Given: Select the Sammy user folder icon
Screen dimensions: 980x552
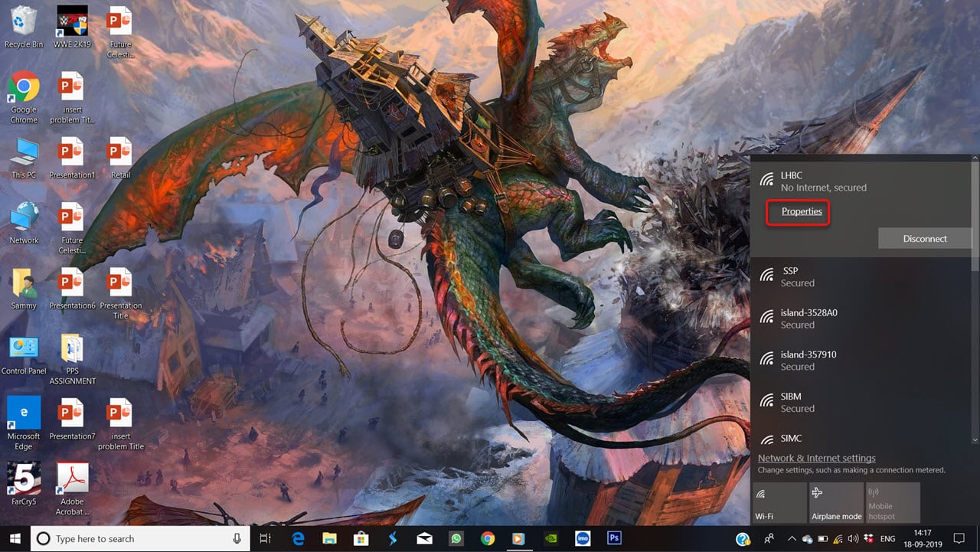Looking at the screenshot, I should click(24, 288).
